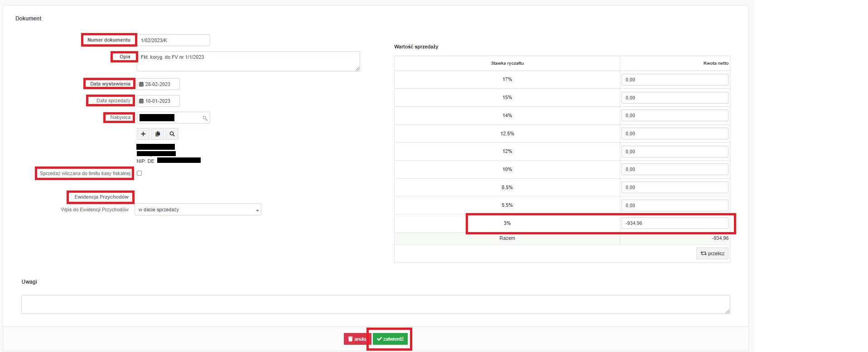Screen dimensions: 868x352
Task: Click the 8,5% rate net amount field
Action: 675,188
